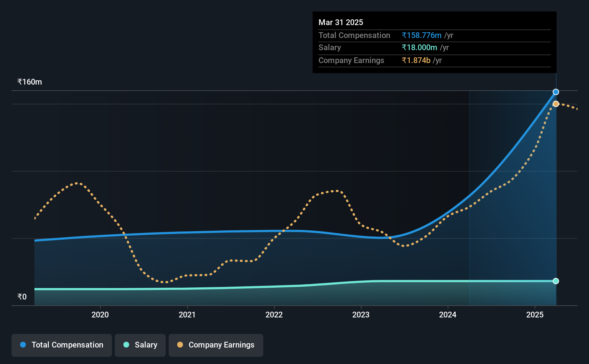Select the 2023 axis label

point(361,315)
